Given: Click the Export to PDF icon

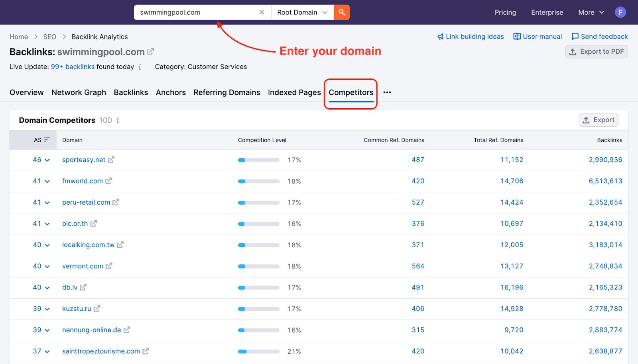Looking at the screenshot, I should tap(573, 52).
